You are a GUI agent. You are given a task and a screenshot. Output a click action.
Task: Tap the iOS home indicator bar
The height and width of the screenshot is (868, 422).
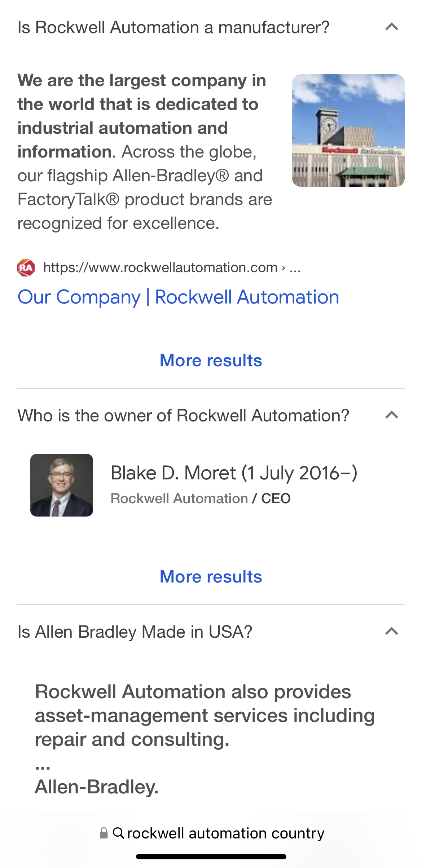click(x=211, y=856)
